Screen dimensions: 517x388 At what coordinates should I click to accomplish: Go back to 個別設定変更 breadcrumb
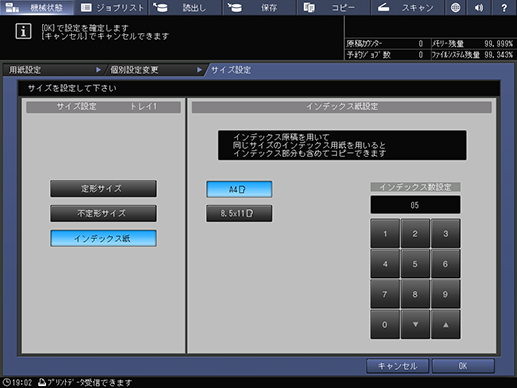point(156,70)
